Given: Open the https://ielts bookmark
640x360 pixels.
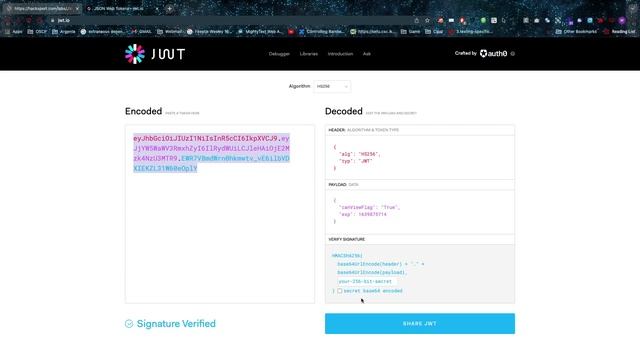Looking at the screenshot, I should [x=373, y=31].
